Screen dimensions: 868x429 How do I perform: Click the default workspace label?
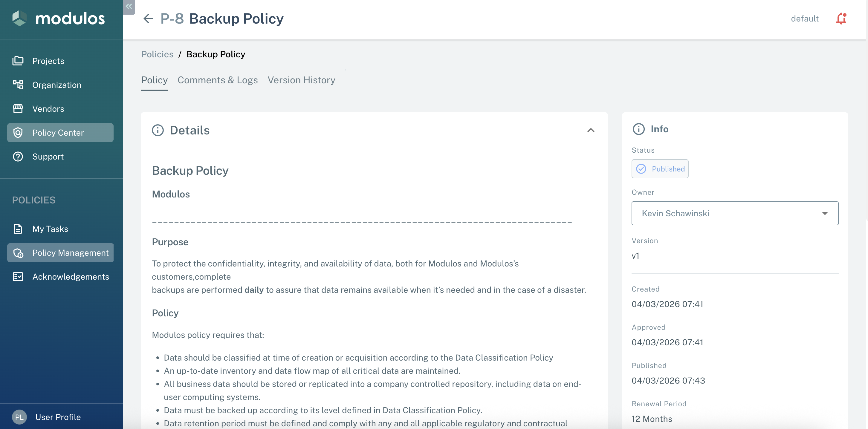coord(805,19)
